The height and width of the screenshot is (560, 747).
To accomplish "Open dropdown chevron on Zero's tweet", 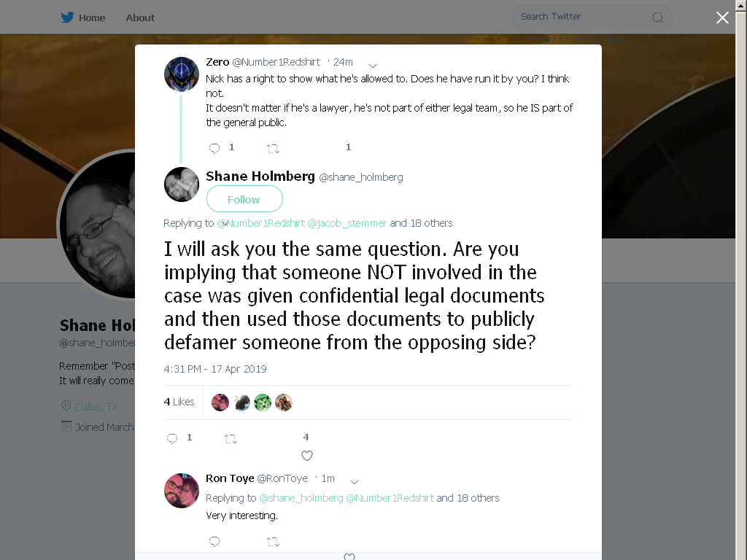I will (x=373, y=65).
